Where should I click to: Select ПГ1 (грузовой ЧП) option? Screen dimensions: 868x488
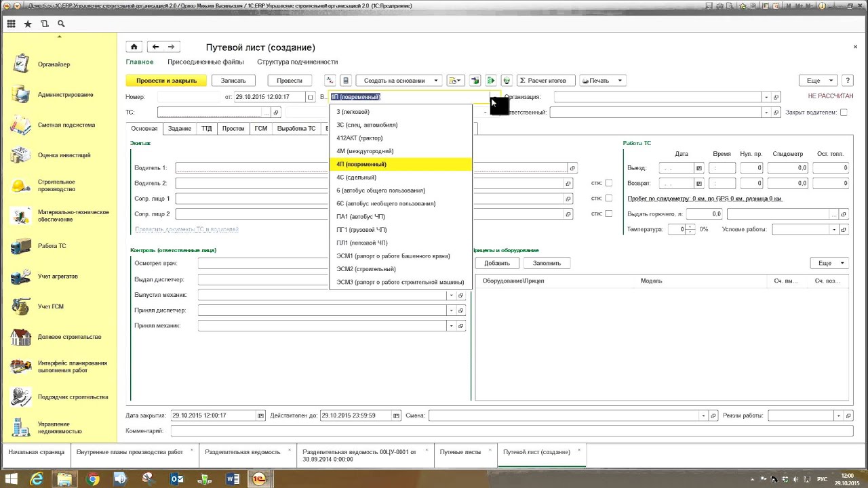400,230
